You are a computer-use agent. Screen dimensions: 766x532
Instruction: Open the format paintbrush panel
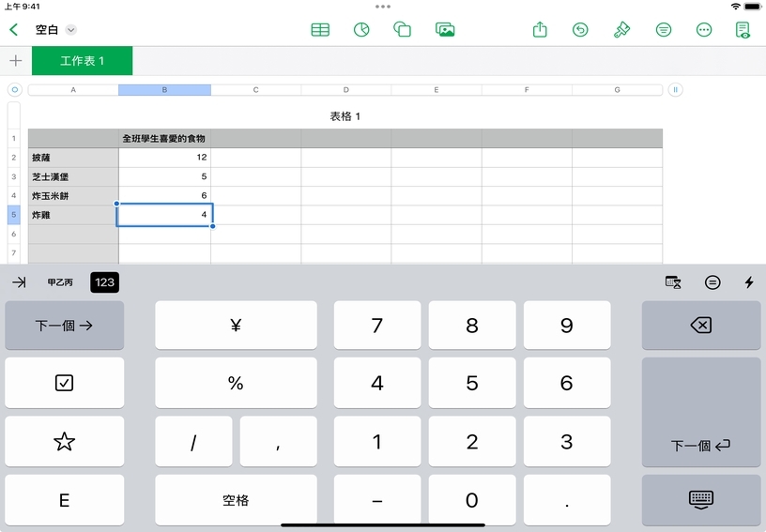621,30
